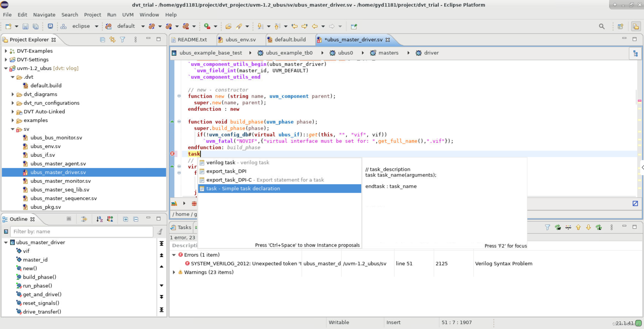Click the New wizard toolbar icon

tap(8, 26)
